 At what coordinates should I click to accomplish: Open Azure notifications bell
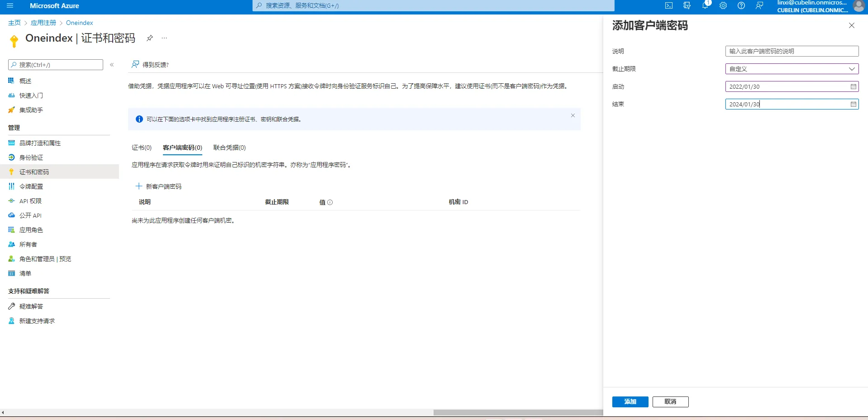coord(705,6)
